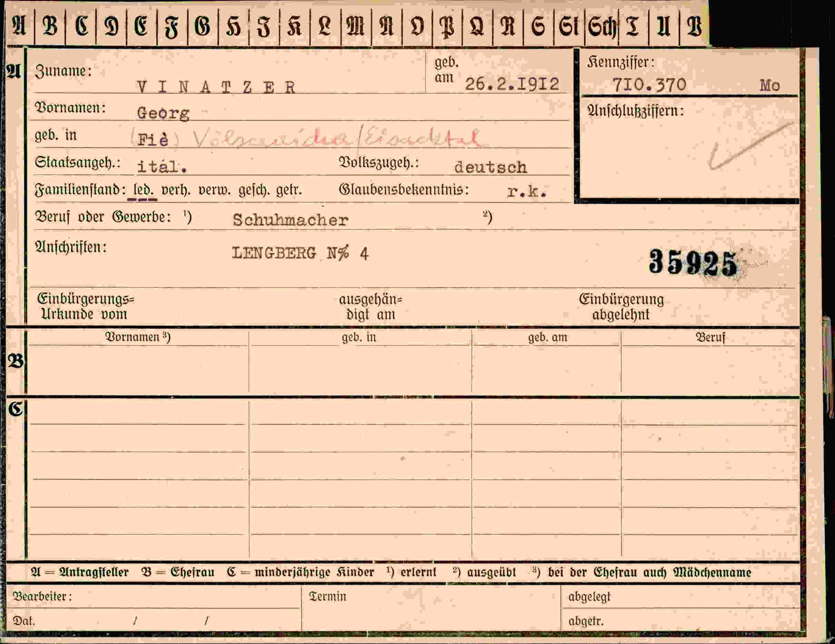Click the 'Glaubensbekenntnis:' label

[x=404, y=190]
